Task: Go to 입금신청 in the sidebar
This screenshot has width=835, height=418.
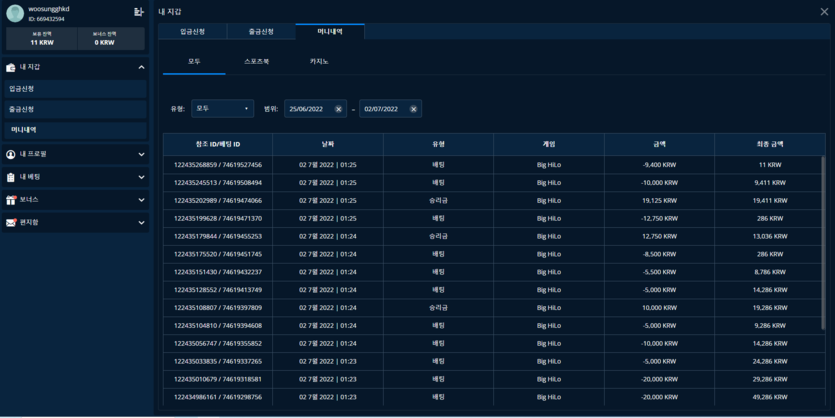Action: (x=75, y=89)
